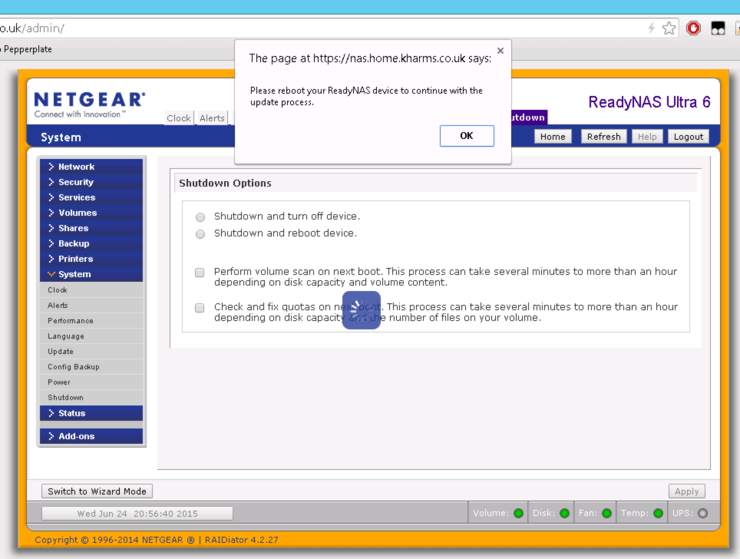740x559 pixels.
Task: Click the Disk status green indicator
Action: pyautogui.click(x=564, y=513)
